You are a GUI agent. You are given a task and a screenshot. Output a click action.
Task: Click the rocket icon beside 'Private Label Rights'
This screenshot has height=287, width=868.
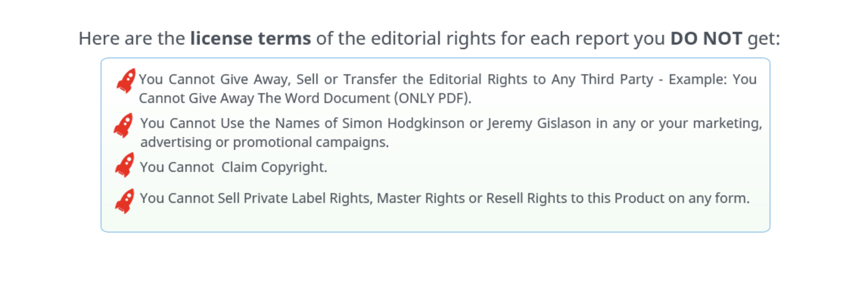coord(125,201)
